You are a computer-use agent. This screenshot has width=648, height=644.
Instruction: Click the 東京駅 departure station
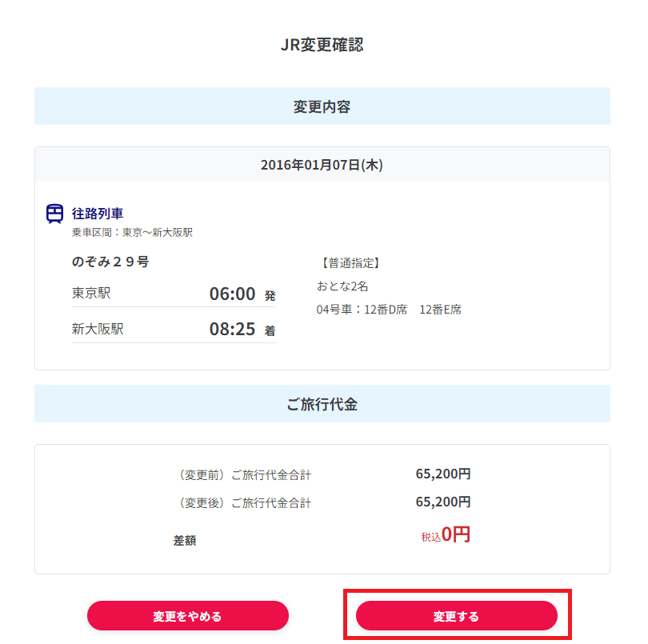click(91, 294)
